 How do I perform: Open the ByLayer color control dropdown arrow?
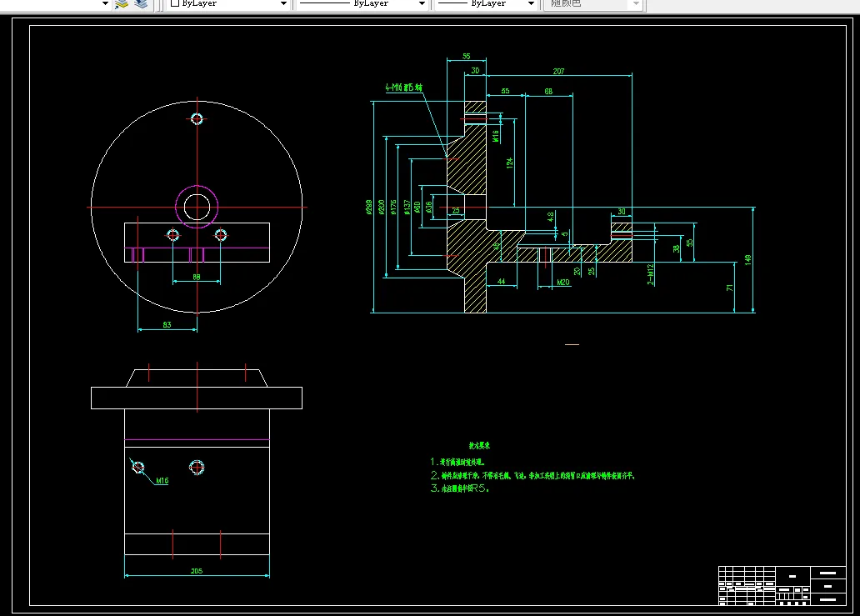[x=283, y=3]
